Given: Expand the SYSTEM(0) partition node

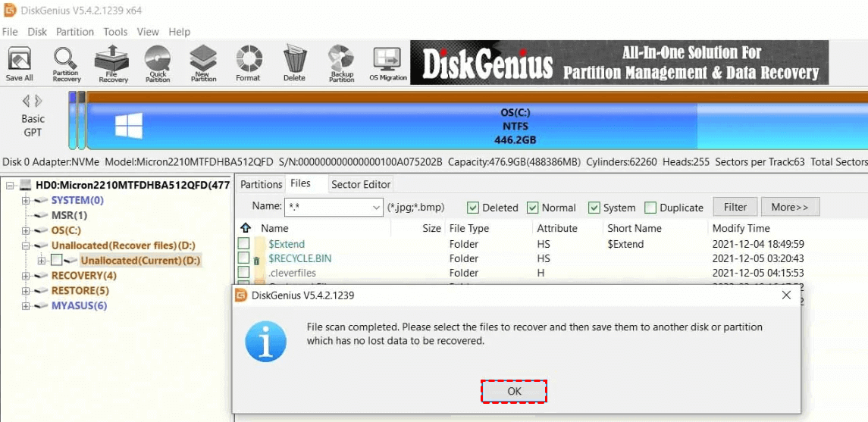Looking at the screenshot, I should coord(26,200).
